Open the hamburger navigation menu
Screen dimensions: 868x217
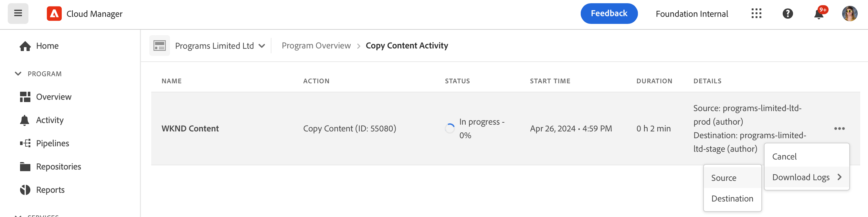18,14
